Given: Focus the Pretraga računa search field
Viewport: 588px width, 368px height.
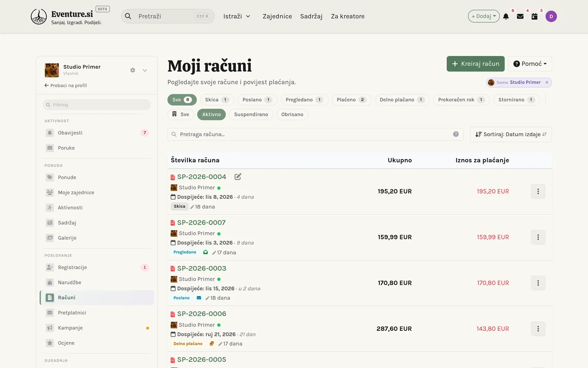Looking at the screenshot, I should tap(315, 134).
